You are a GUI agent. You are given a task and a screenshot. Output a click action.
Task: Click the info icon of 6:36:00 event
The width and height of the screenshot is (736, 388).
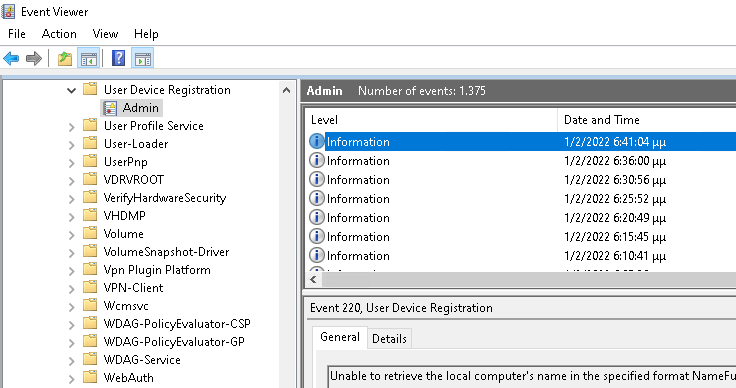point(317,160)
